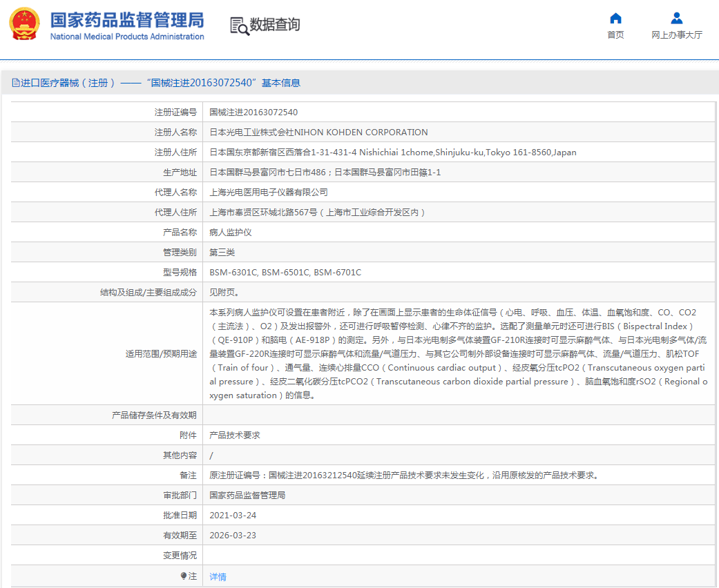
Task: Click the 审批部门 row label
Action: 180,496
